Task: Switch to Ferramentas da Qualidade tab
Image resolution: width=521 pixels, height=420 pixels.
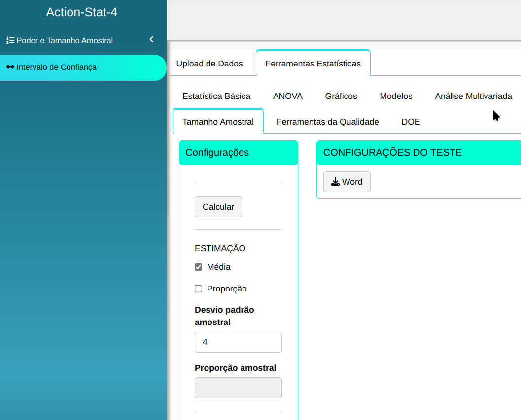Action: click(327, 122)
